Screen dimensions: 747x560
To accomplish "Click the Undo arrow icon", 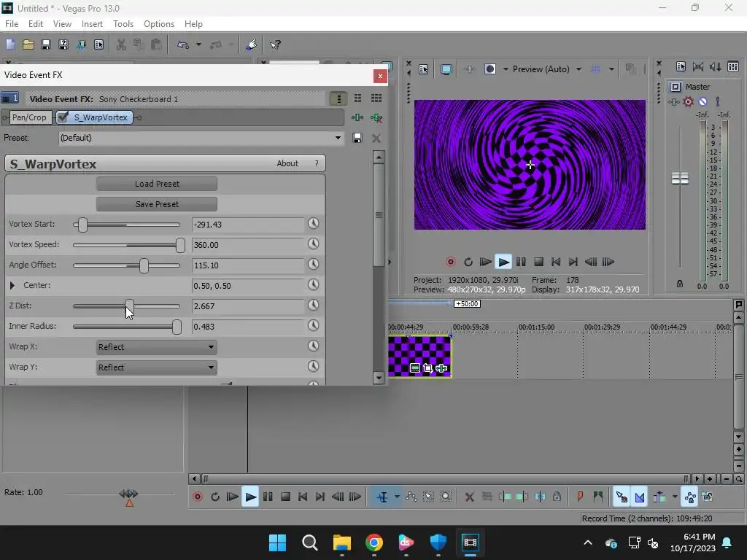I will 183,44.
